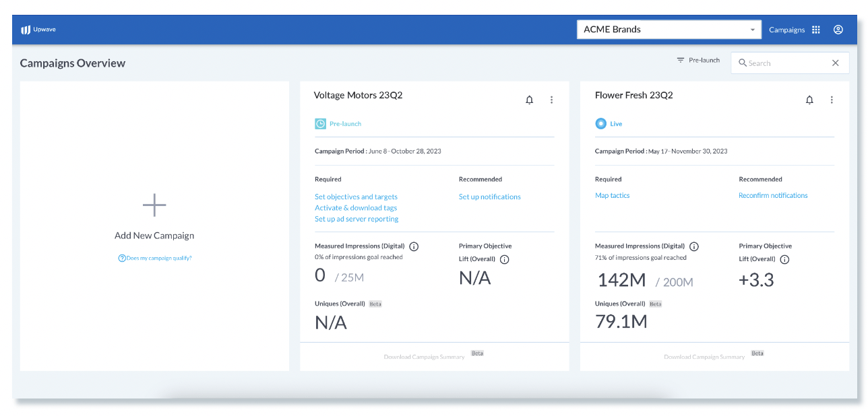Image resolution: width=868 pixels, height=416 pixels.
Task: Click '71% of impressions goal reached' text
Action: (x=641, y=258)
